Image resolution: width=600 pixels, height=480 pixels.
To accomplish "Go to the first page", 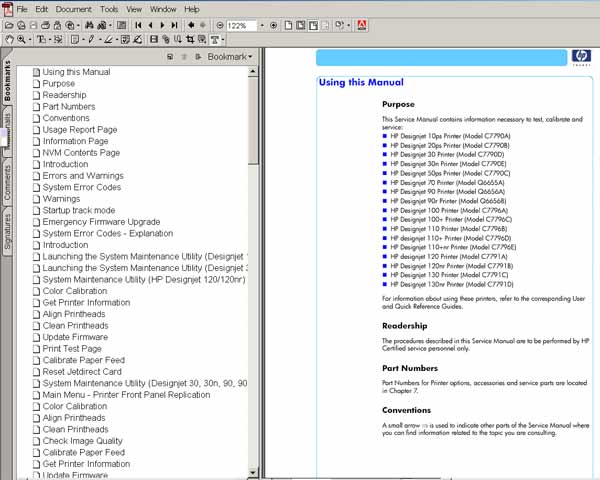I will (138, 26).
